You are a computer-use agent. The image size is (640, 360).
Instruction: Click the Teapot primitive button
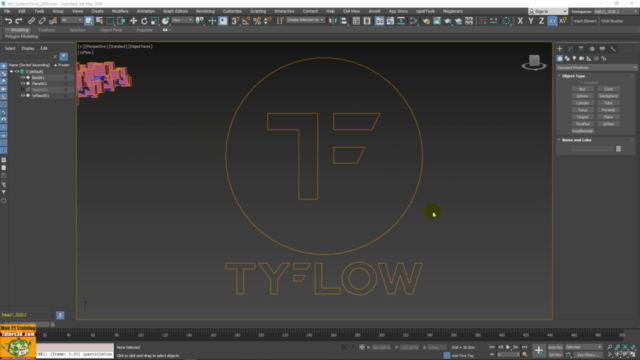(582, 117)
